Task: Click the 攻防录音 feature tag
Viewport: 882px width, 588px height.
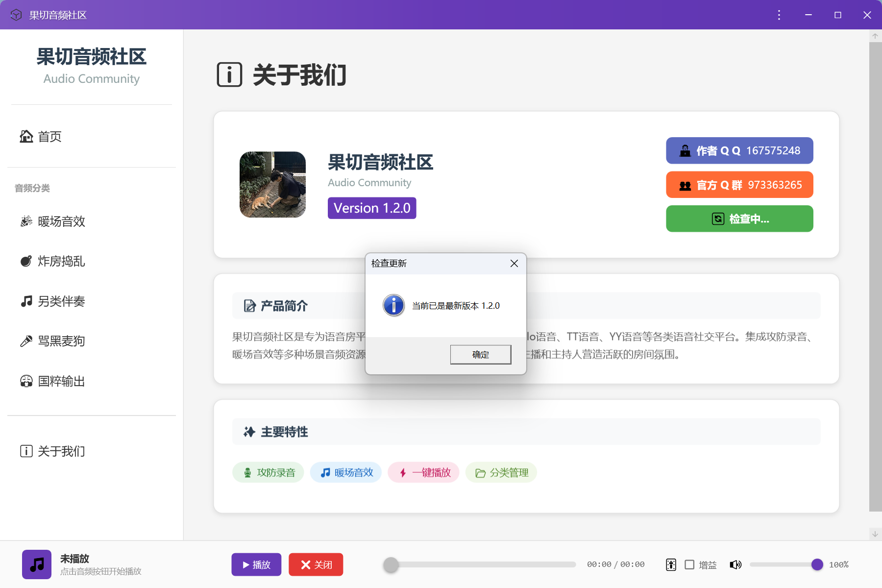Action: tap(268, 472)
